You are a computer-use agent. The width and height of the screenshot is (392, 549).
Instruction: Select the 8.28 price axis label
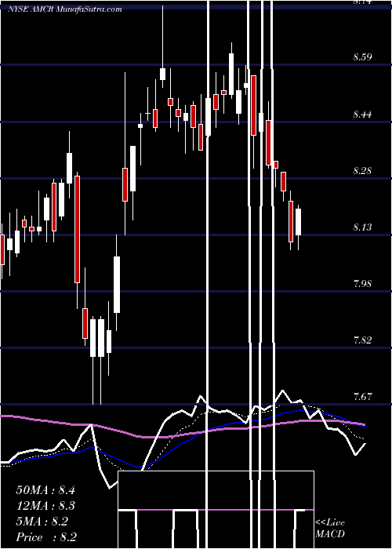pos(362,171)
